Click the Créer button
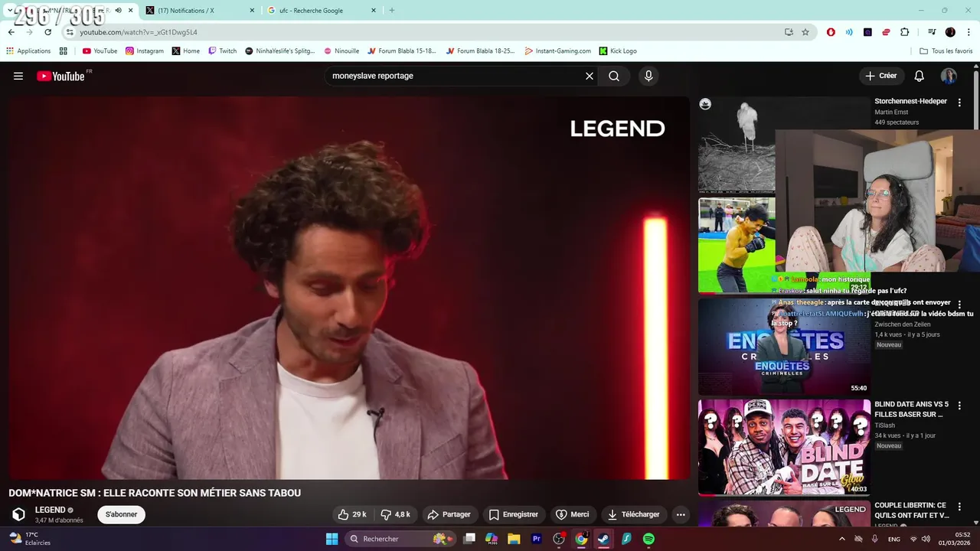The image size is (980, 551). (x=881, y=76)
